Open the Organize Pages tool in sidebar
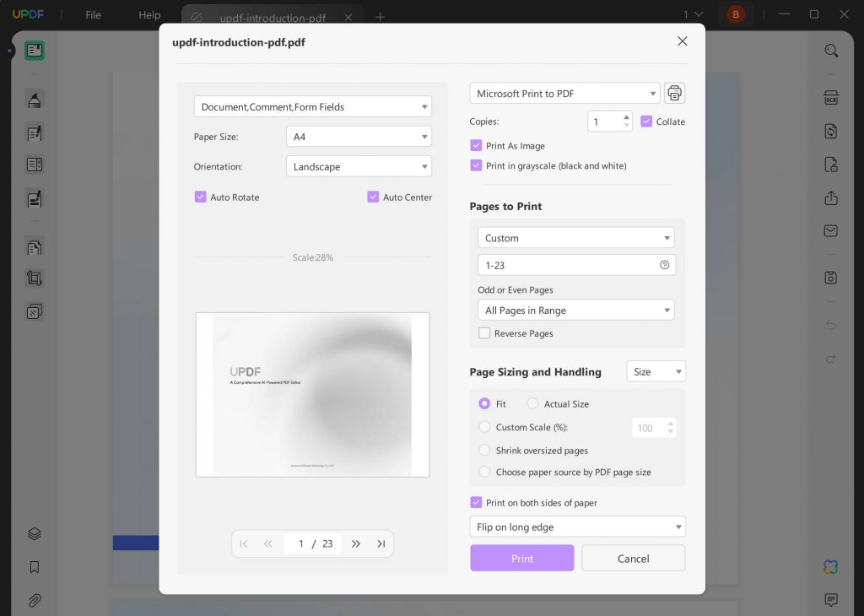Screen dimensions: 864x616 [x=34, y=165]
